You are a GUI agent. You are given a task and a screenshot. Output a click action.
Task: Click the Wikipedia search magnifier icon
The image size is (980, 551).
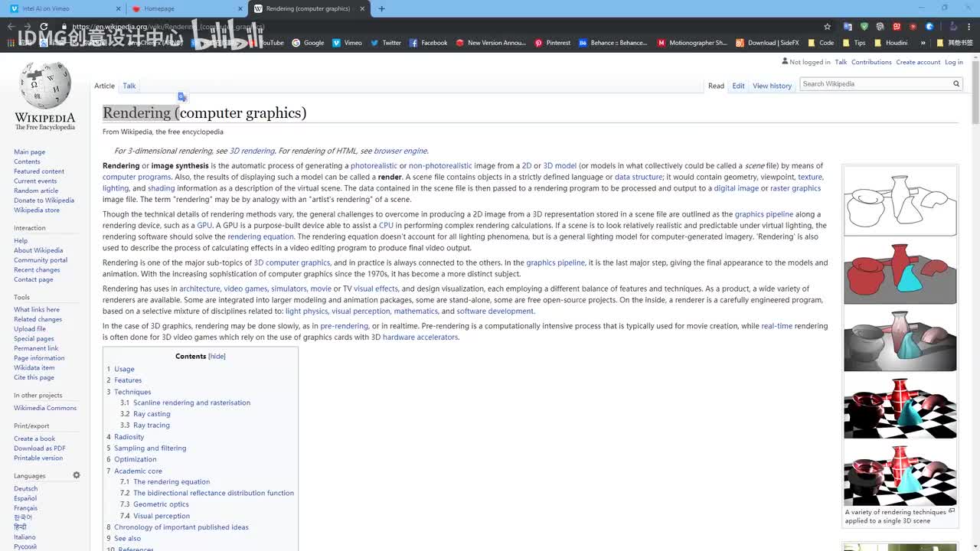956,84
